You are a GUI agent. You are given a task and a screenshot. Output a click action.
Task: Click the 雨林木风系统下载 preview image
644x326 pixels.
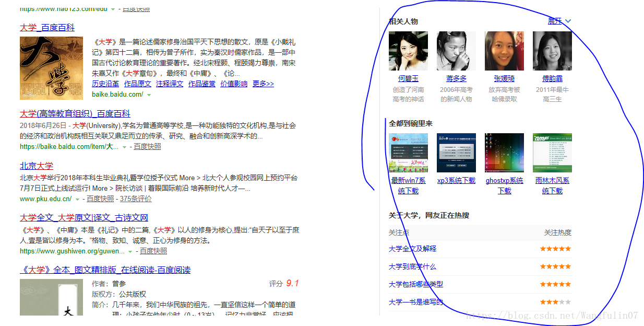pyautogui.click(x=552, y=153)
